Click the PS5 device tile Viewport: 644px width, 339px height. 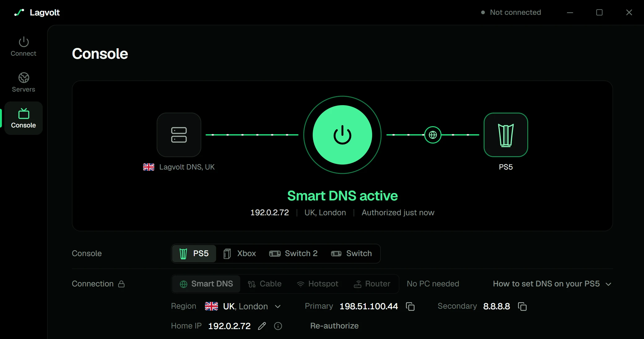coord(506,135)
